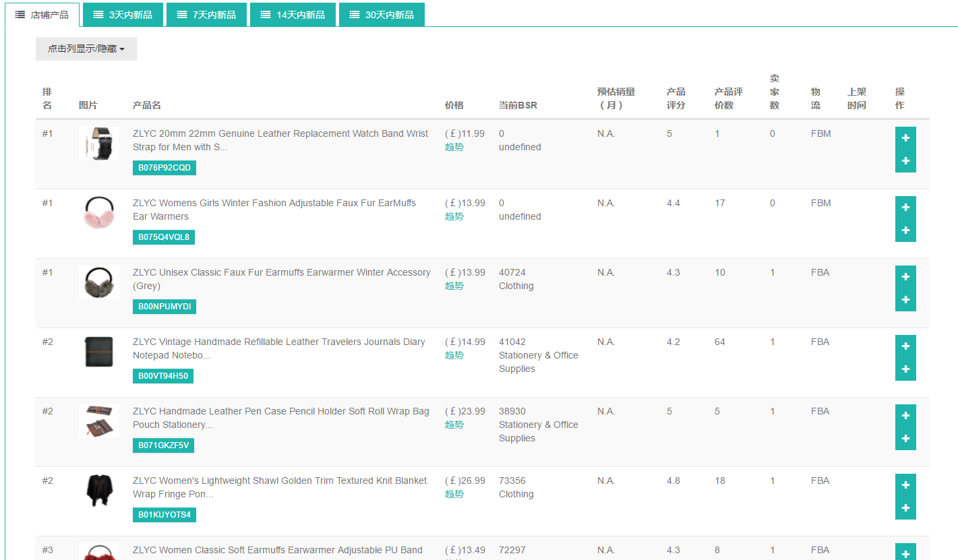The width and height of the screenshot is (958, 560).
Task: Switch to 14天内新品 tab
Action: 293,15
